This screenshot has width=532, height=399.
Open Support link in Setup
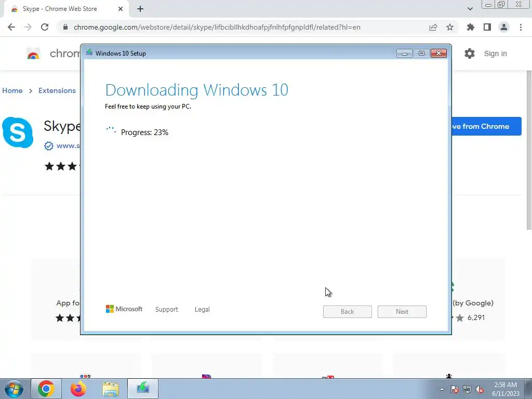pyautogui.click(x=167, y=310)
